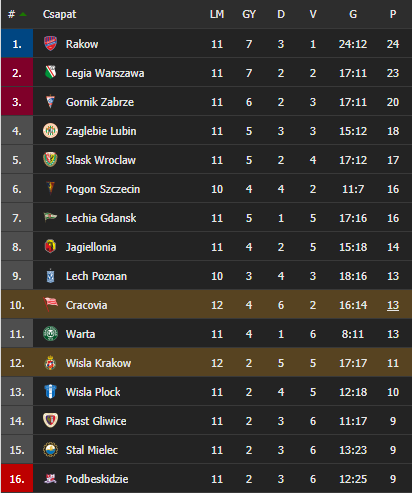Click the LM matches column header
Screen dimensions: 412x493
click(217, 14)
